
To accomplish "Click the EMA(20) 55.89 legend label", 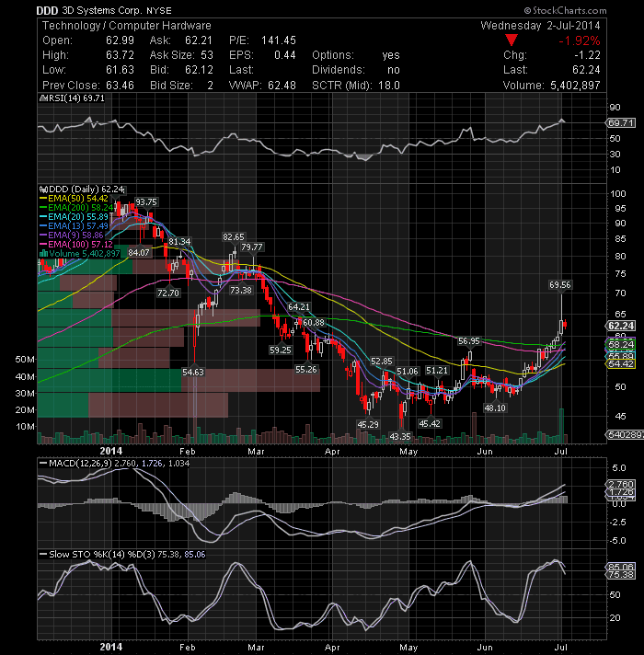I will pos(78,217).
